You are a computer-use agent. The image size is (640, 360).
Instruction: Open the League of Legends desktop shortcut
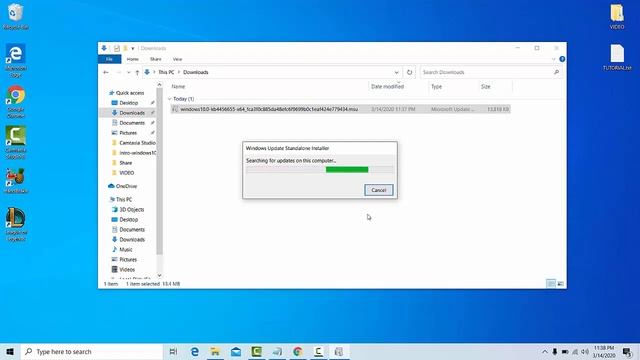(x=16, y=224)
